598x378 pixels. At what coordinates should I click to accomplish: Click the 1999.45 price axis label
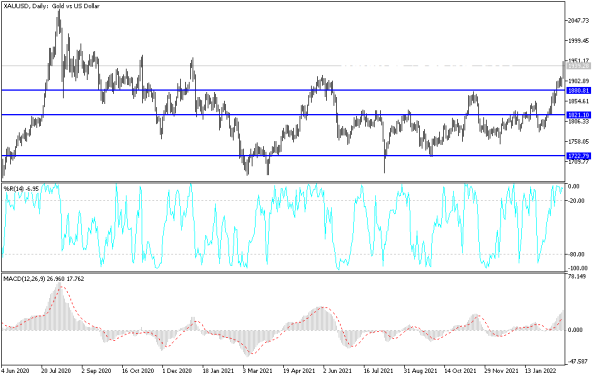point(579,40)
